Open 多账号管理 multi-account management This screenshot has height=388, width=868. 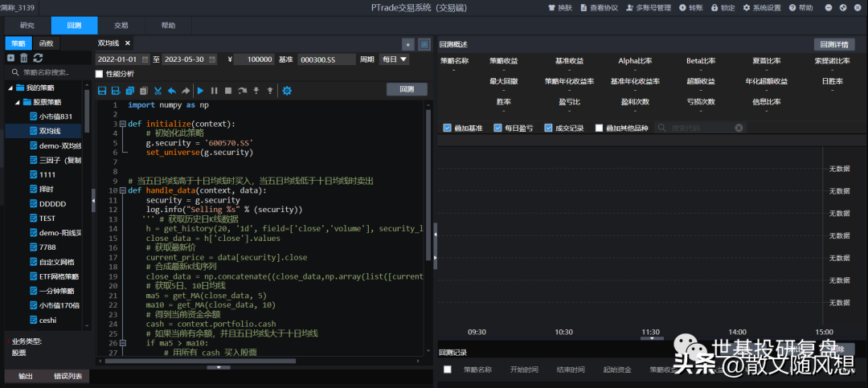pyautogui.click(x=649, y=8)
